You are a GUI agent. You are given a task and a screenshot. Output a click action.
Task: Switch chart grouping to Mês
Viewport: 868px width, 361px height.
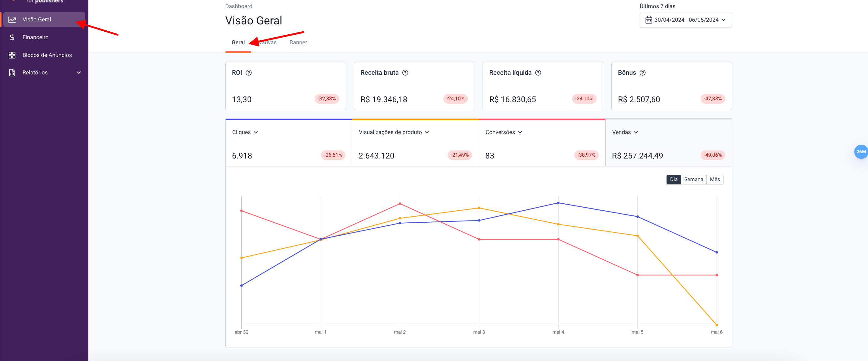[x=715, y=180]
